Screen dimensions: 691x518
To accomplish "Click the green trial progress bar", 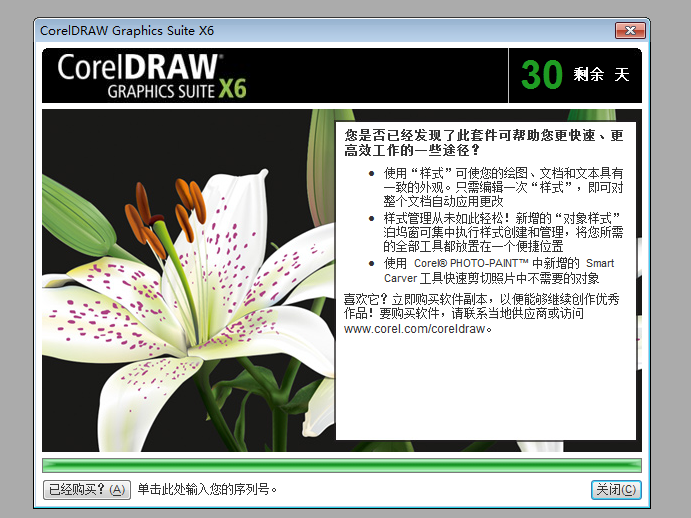I will pyautogui.click(x=342, y=466).
